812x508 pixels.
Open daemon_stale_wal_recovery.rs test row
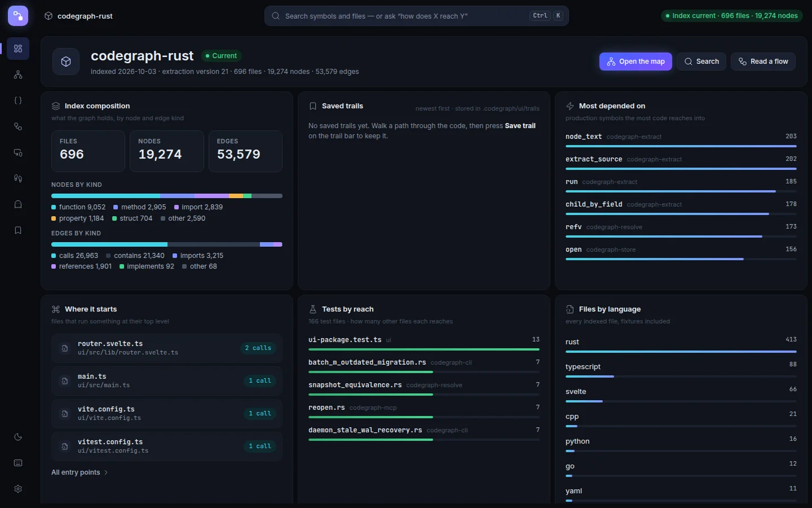click(x=424, y=433)
